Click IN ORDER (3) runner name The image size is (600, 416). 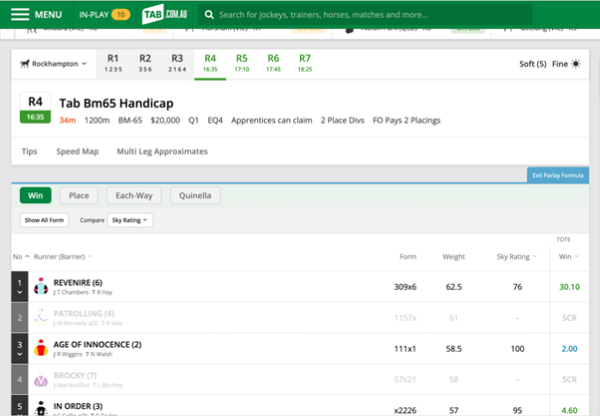point(78,406)
